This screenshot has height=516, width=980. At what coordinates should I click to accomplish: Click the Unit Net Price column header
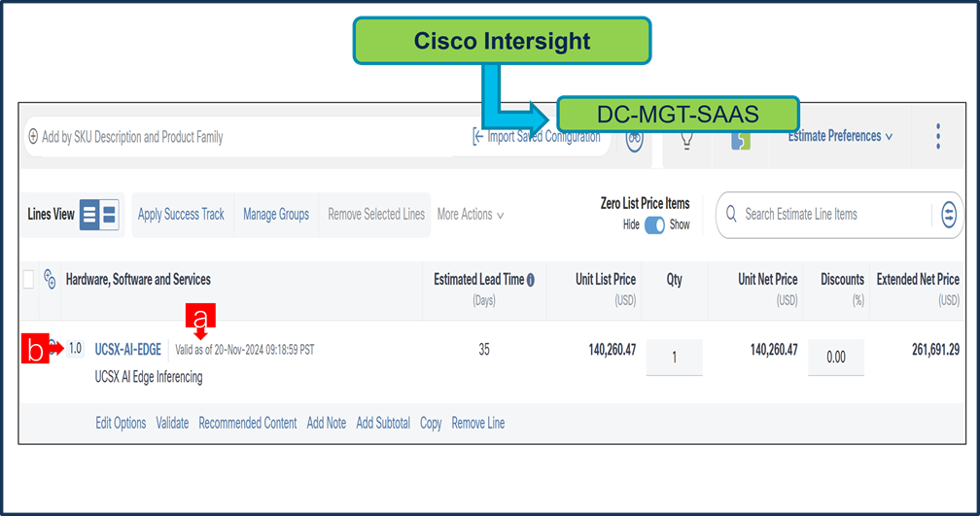click(x=767, y=279)
